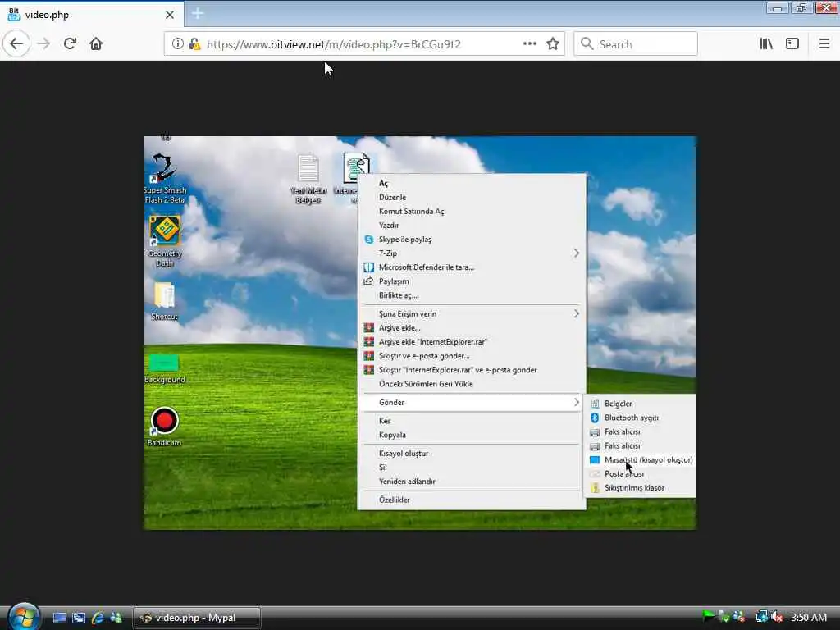840x630 pixels.
Task: Expand the 7-Zip submenu
Action: click(x=472, y=253)
